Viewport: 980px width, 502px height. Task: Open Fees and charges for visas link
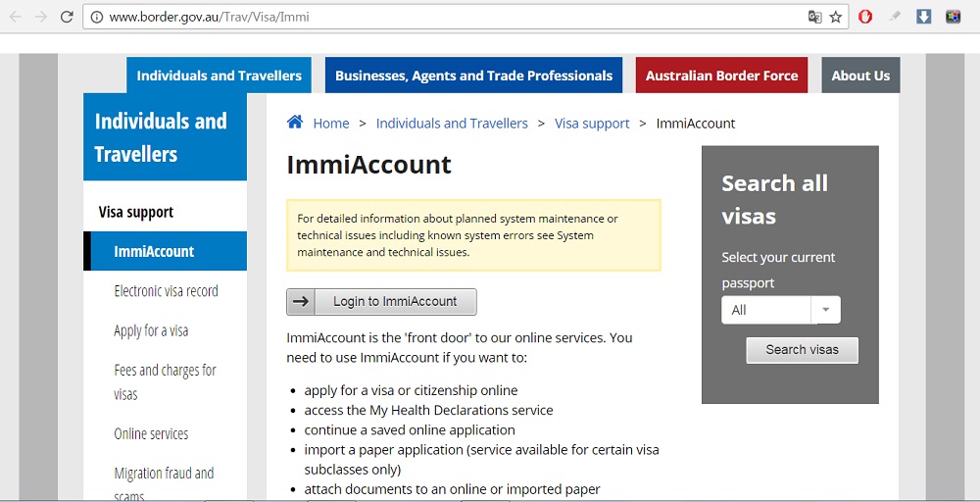tap(165, 382)
